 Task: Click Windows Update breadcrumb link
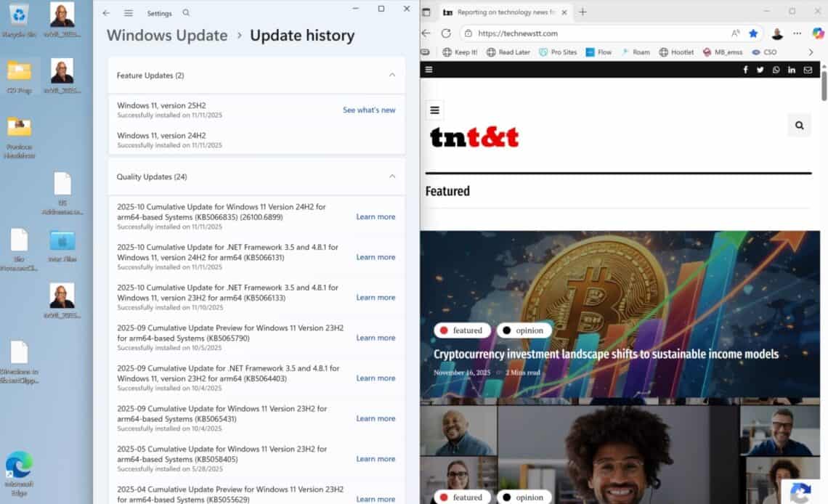click(167, 36)
